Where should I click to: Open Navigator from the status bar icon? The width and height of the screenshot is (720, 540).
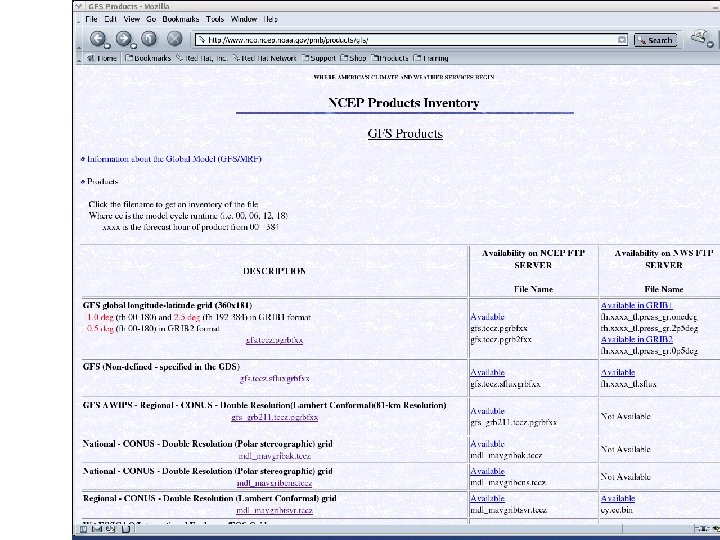coord(84,529)
